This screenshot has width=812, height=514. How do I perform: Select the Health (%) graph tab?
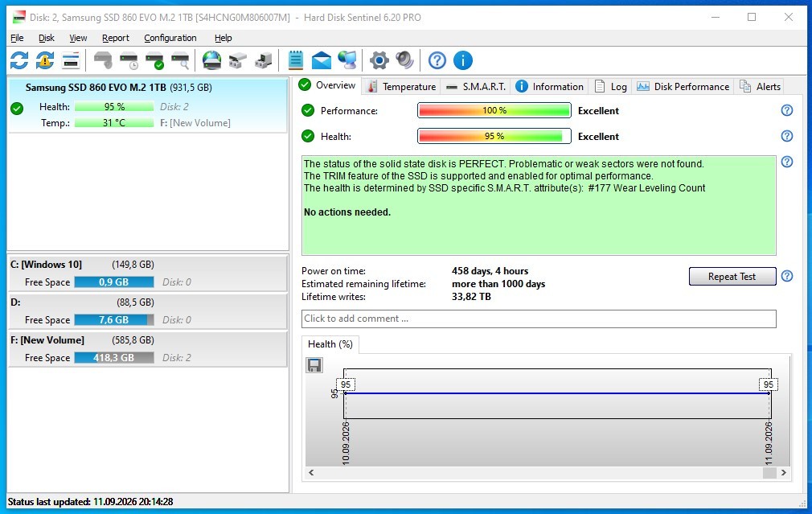330,344
